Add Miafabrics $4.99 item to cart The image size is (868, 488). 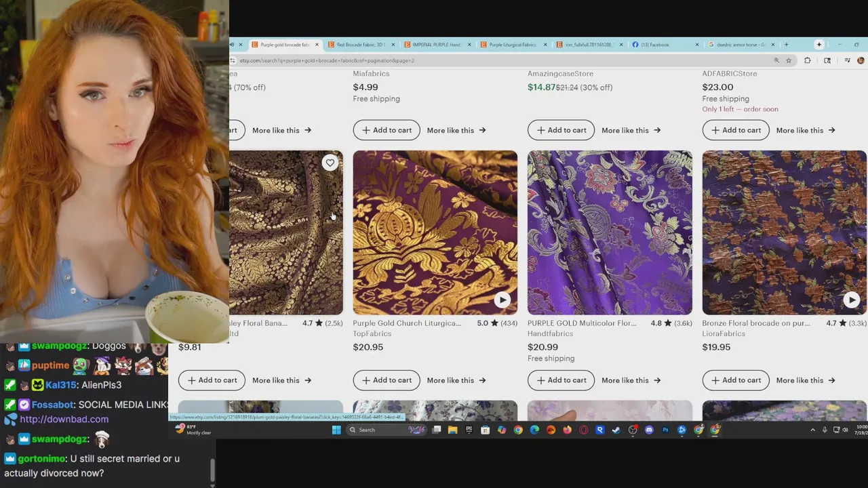[387, 130]
